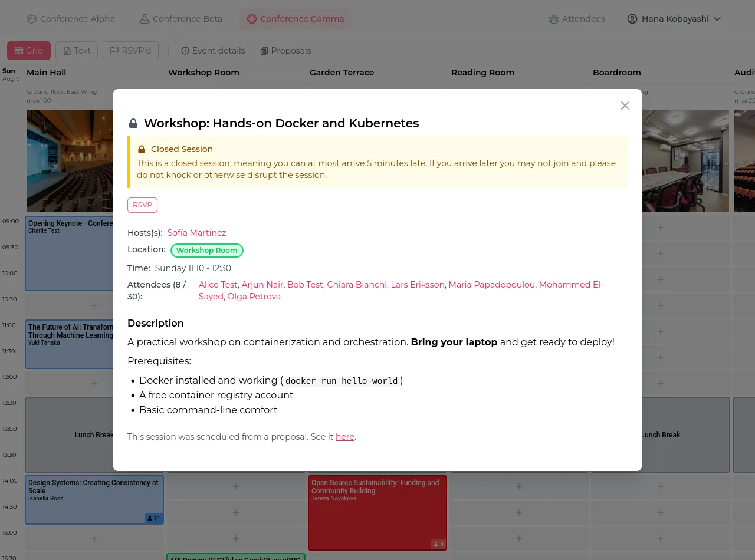The height and width of the screenshot is (560, 755).
Task: Select the Grid view button
Action: pos(29,51)
